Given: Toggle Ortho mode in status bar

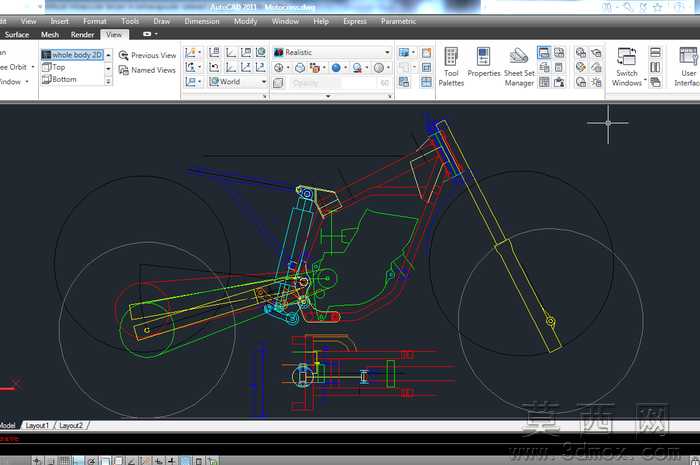Looking at the screenshot, I should click(x=78, y=461).
